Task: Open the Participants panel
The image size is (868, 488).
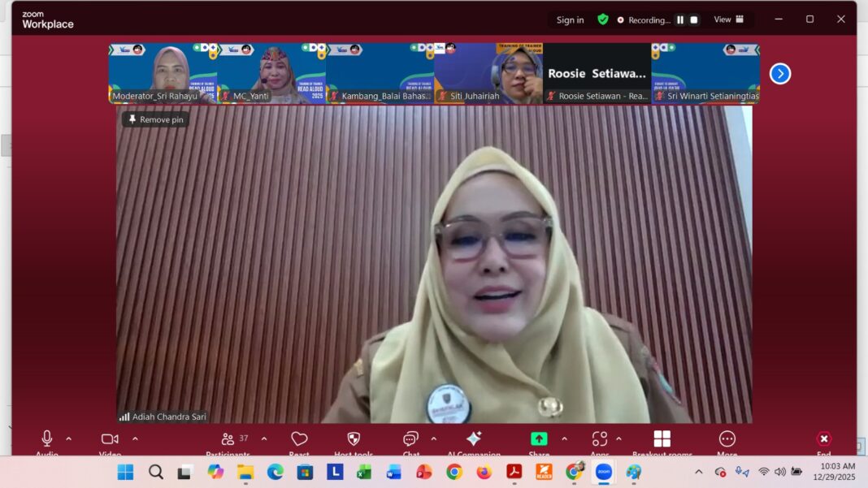Action: [228, 439]
